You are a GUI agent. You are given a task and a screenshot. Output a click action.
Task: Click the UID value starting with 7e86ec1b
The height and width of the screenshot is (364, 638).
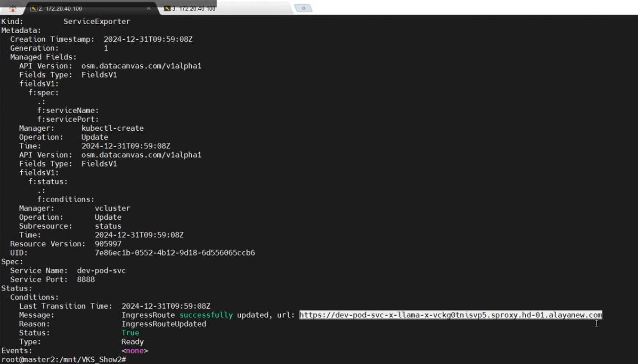(x=175, y=253)
